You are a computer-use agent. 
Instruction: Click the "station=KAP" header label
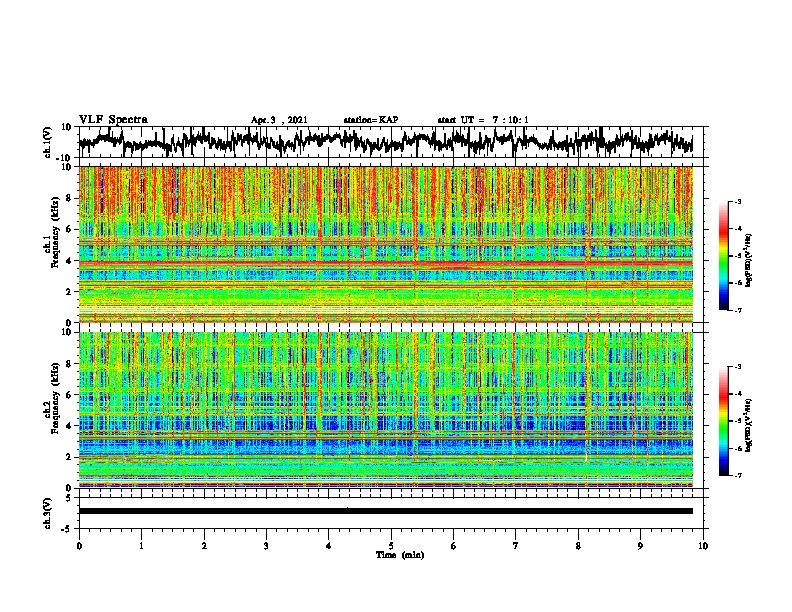coord(371,120)
